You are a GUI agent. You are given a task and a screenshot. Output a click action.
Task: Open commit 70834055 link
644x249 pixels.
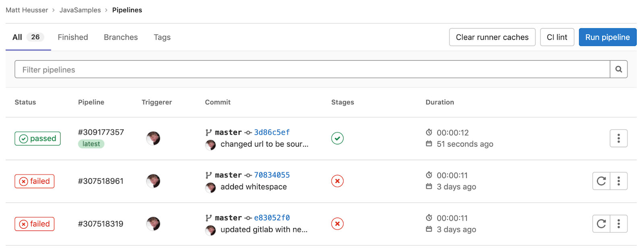[272, 175]
